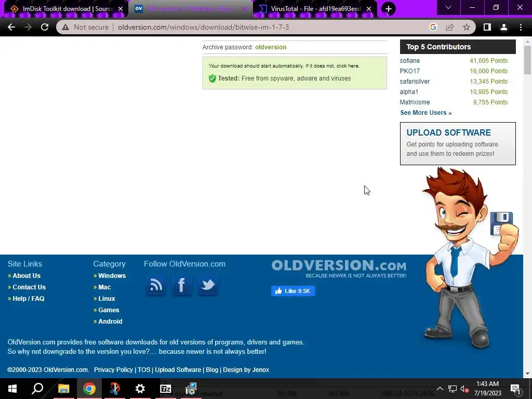Open Contact Us footer link
The width and height of the screenshot is (532, 399).
pyautogui.click(x=29, y=287)
